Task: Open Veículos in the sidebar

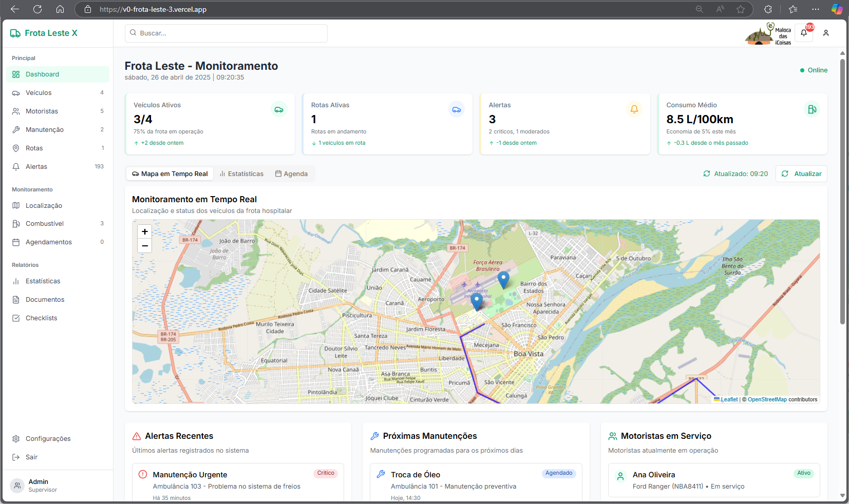Action: click(39, 93)
